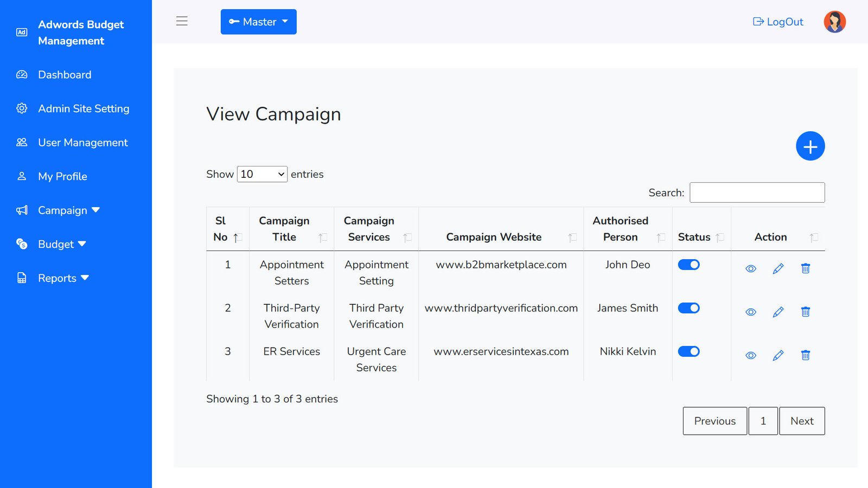The width and height of the screenshot is (868, 488).
Task: Click the user avatar picture
Action: click(834, 22)
